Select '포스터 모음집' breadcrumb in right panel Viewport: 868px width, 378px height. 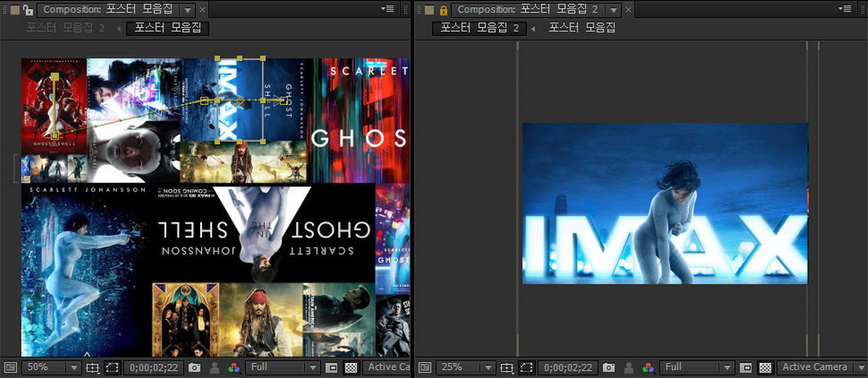[582, 27]
